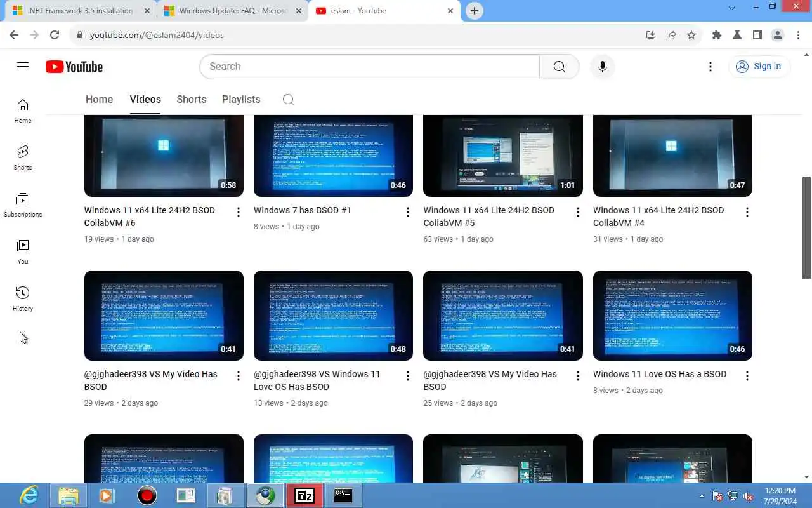Play the 0:58 CollabVM #6 thumbnail
This screenshot has width=812, height=508.
click(x=164, y=156)
